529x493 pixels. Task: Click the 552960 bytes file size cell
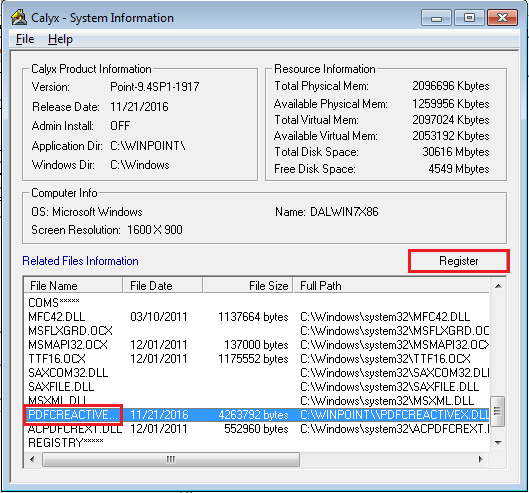tap(256, 429)
